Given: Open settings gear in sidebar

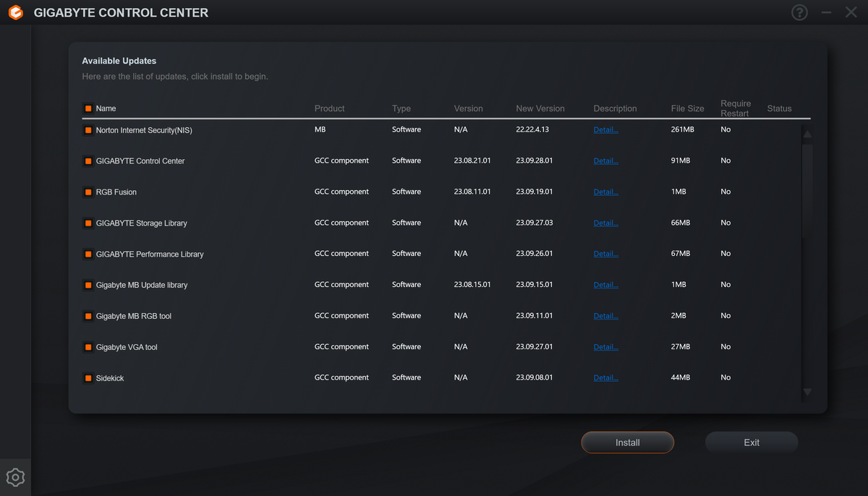Looking at the screenshot, I should [x=15, y=477].
